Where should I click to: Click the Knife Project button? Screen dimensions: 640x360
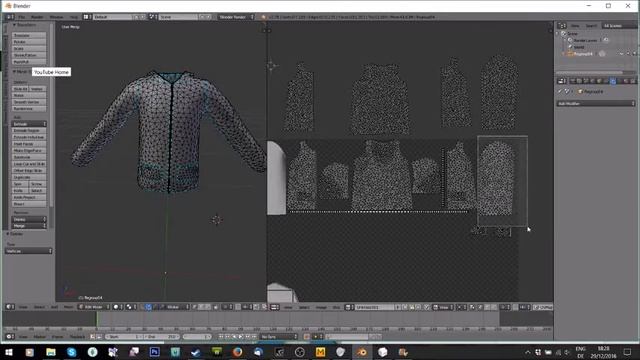point(29,197)
